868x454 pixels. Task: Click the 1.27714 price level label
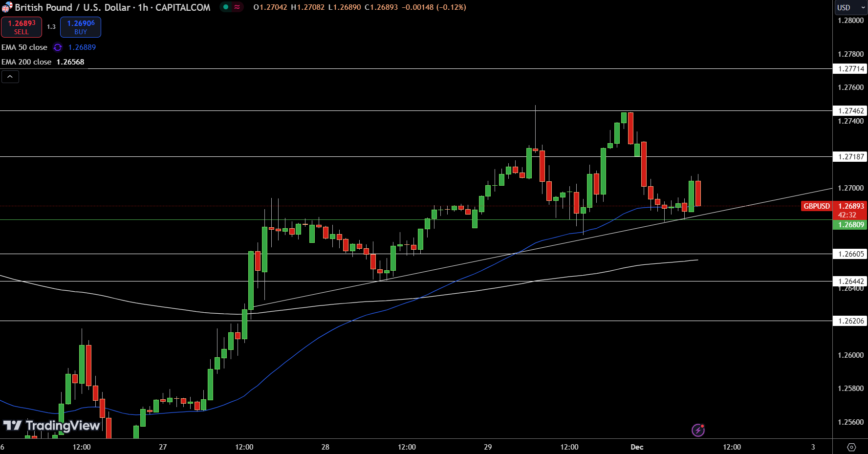tap(851, 69)
